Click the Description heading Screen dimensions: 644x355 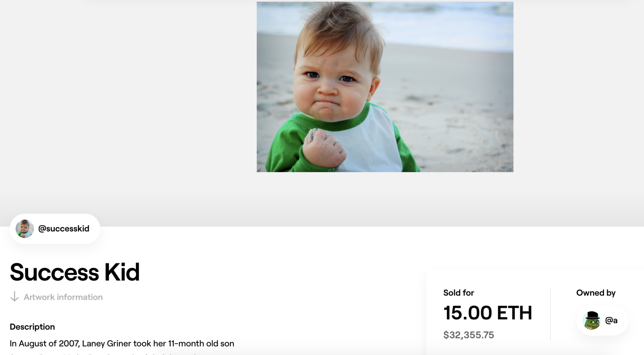pos(32,327)
